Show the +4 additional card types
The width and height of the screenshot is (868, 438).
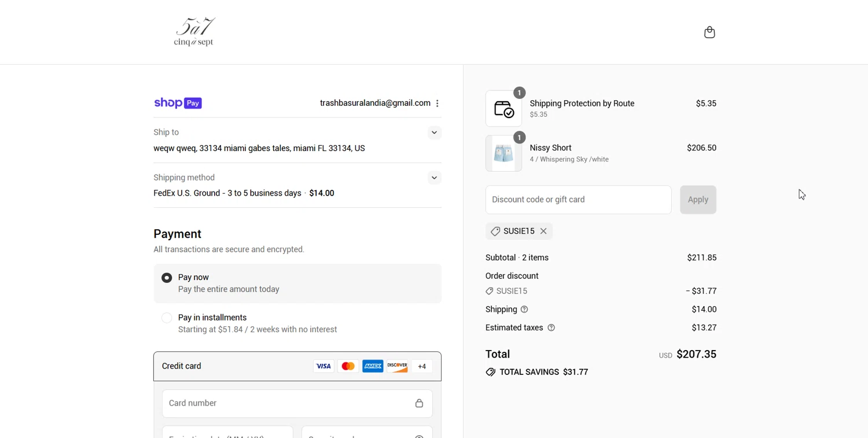click(422, 366)
